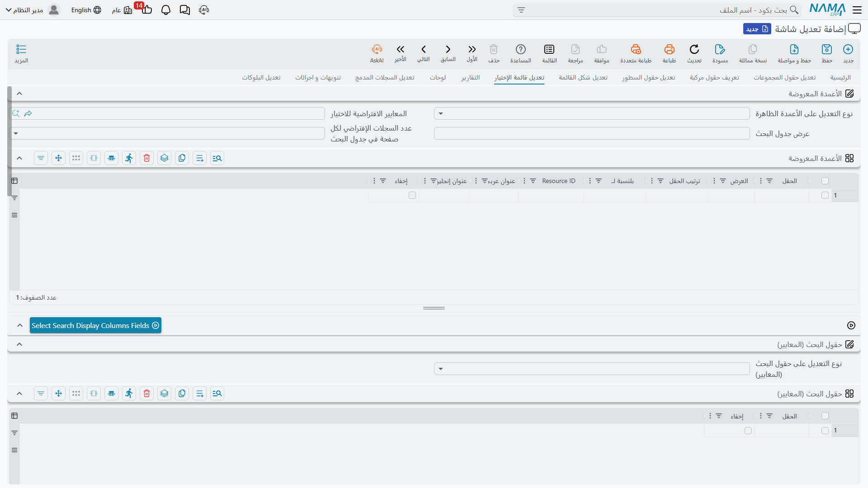Click Select Search Display Columns Fields button
868x488 pixels.
[x=95, y=325]
